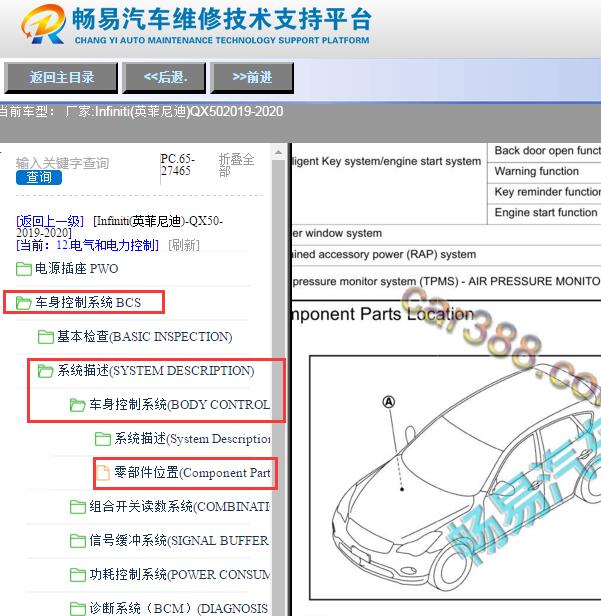Image resolution: width=601 pixels, height=616 pixels.
Task: Click the 当前车型 Infiniti QX50 vehicle text
Action: (141, 112)
